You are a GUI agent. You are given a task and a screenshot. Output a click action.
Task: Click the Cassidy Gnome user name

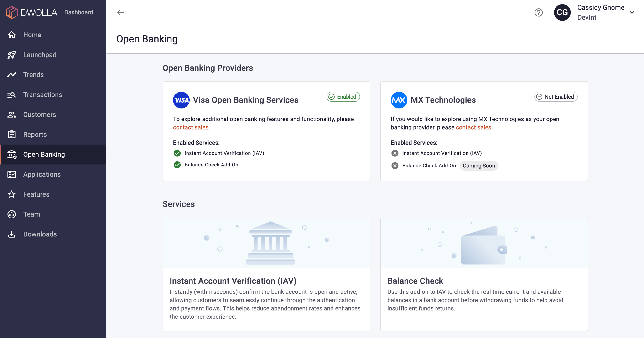click(x=601, y=7)
